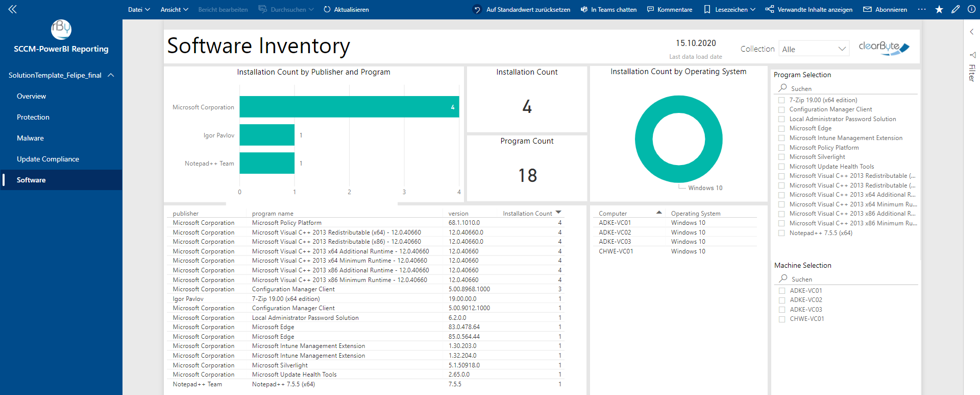The width and height of the screenshot is (980, 395).
Task: Open the Software report page
Action: pyautogui.click(x=31, y=180)
